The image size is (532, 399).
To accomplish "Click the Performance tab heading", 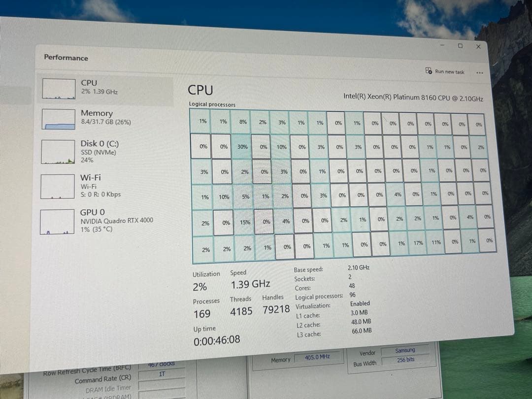I will (x=66, y=58).
